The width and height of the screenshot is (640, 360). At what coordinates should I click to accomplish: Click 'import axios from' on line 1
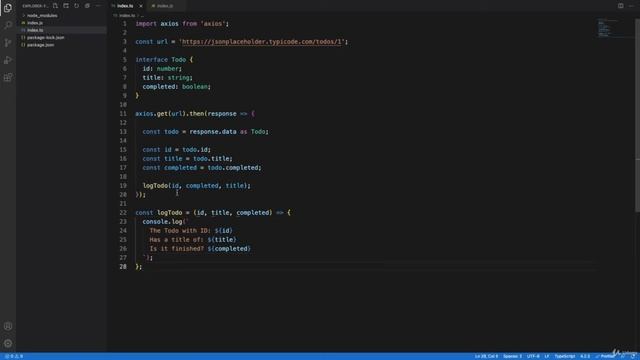tap(166, 24)
